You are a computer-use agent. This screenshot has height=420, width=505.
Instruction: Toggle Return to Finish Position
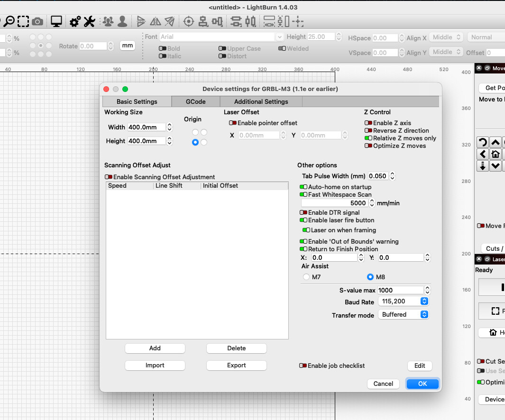(x=303, y=249)
